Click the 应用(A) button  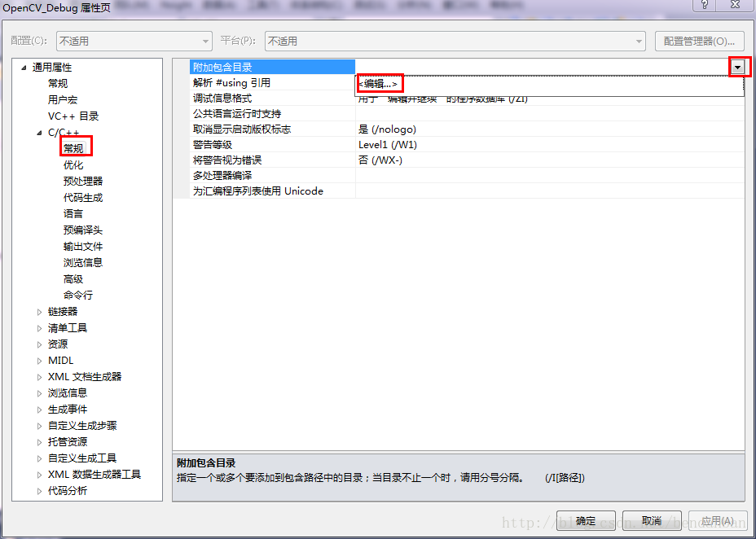(718, 521)
